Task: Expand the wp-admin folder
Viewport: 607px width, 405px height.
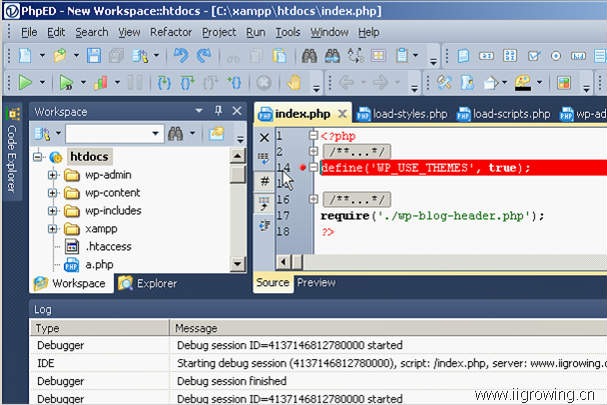Action: coord(52,175)
